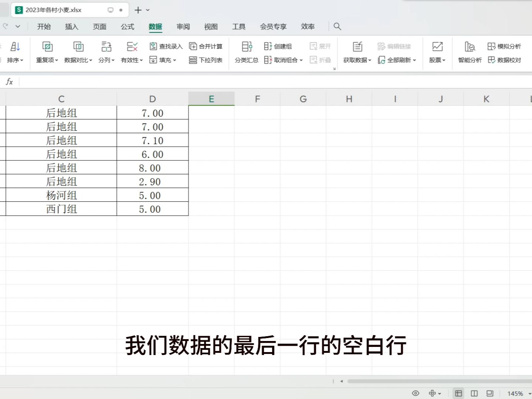
Task: Open reading mode crosshair icon
Action: (432, 393)
